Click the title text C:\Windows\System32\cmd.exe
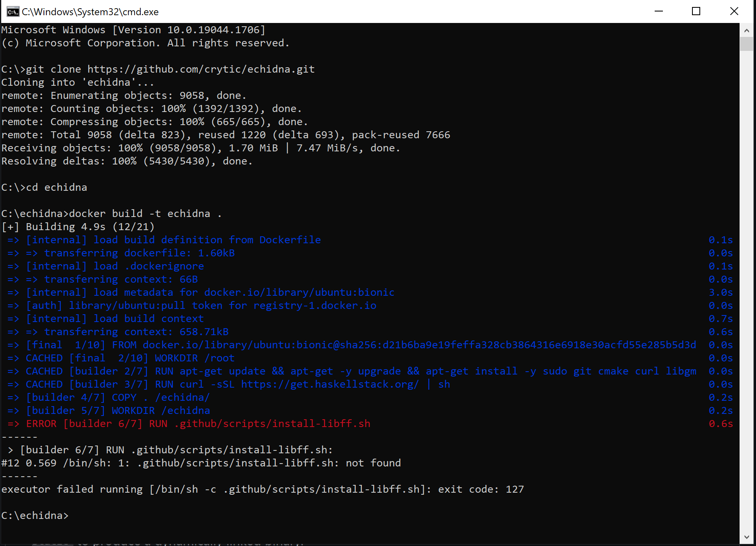Screen dimensions: 756x546 (90, 12)
